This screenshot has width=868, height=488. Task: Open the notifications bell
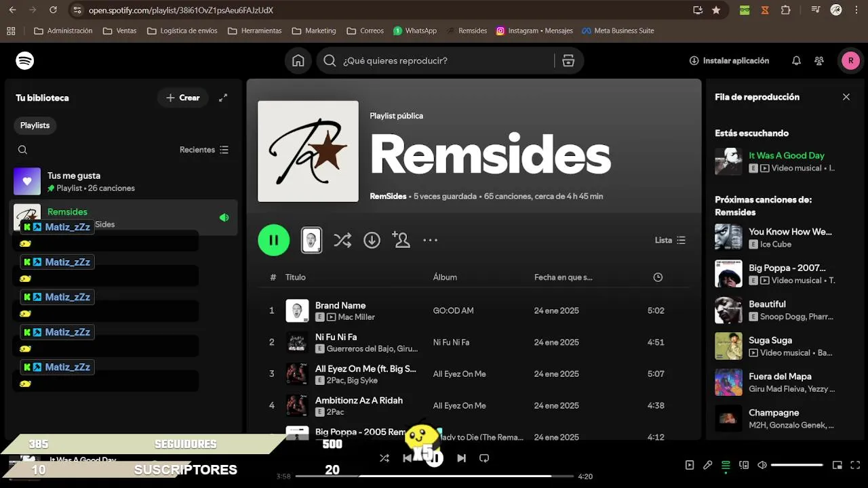tap(796, 61)
